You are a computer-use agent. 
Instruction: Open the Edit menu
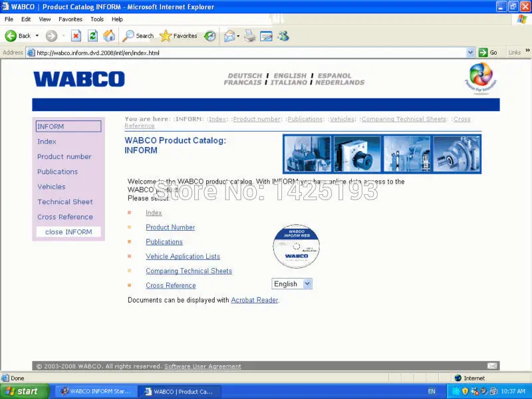26,19
